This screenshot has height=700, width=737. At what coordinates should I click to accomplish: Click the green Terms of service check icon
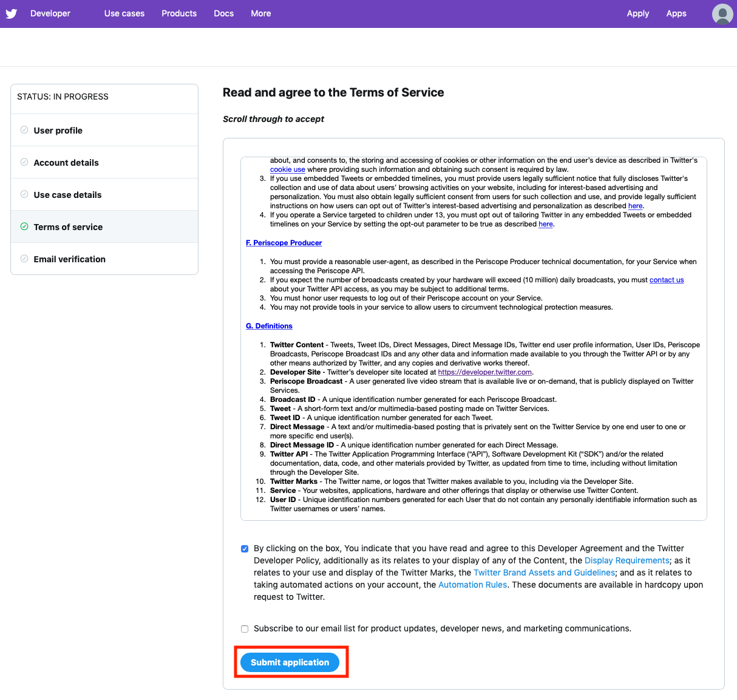coord(24,226)
